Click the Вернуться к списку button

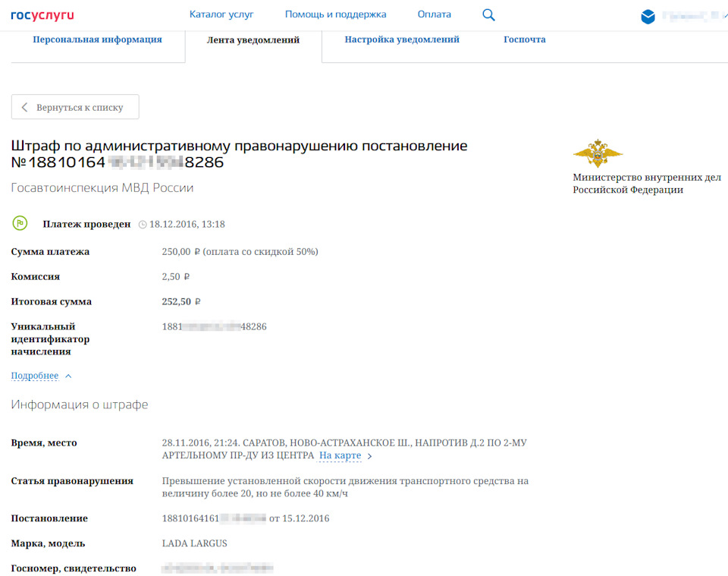pos(74,106)
